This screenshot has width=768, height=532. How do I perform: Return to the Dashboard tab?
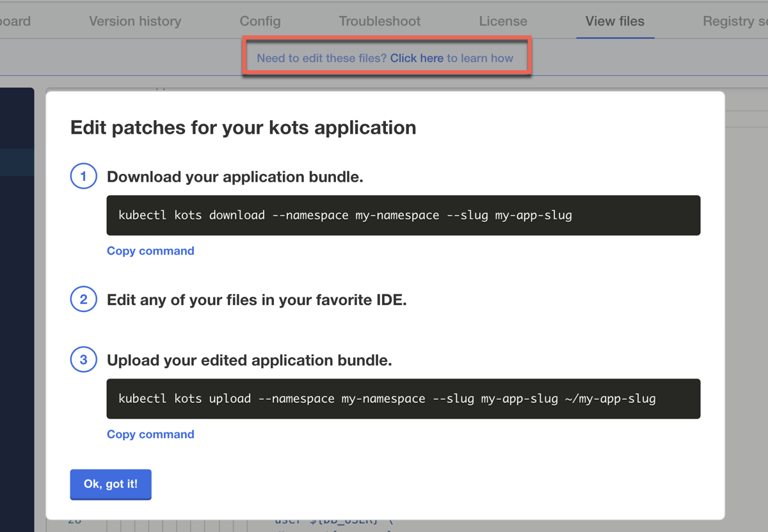[15, 21]
